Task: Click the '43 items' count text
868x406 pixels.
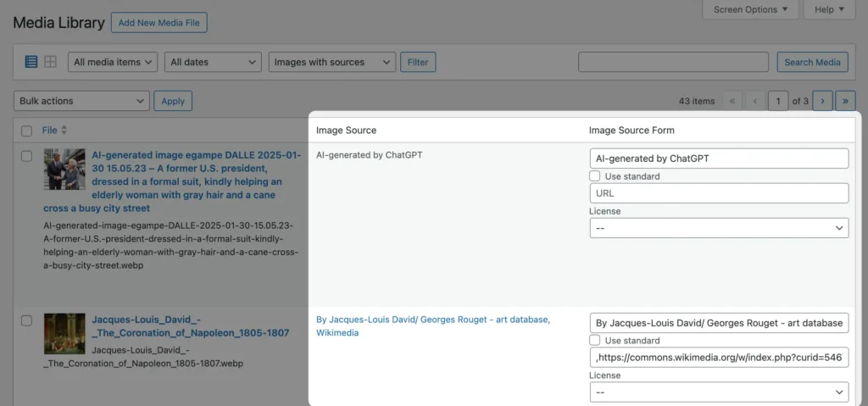Action: click(697, 102)
